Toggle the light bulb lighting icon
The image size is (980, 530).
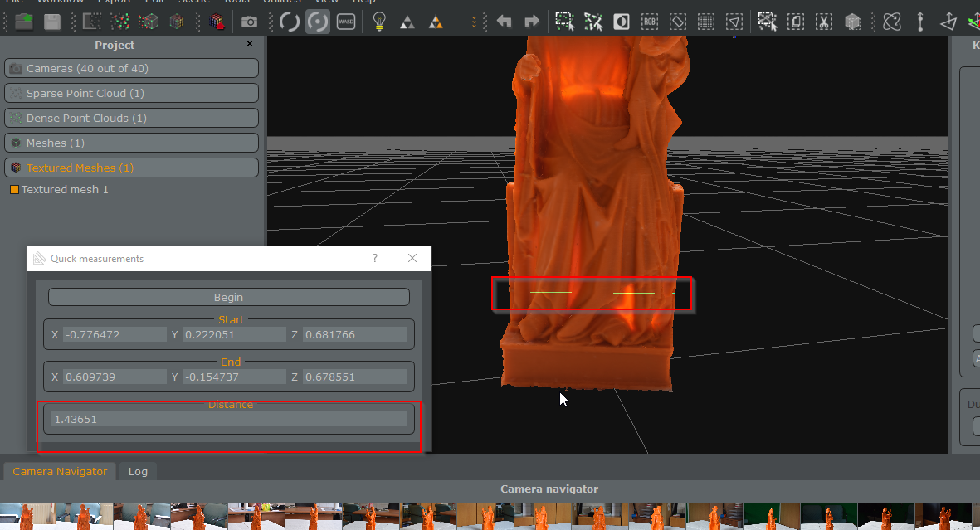point(379,22)
